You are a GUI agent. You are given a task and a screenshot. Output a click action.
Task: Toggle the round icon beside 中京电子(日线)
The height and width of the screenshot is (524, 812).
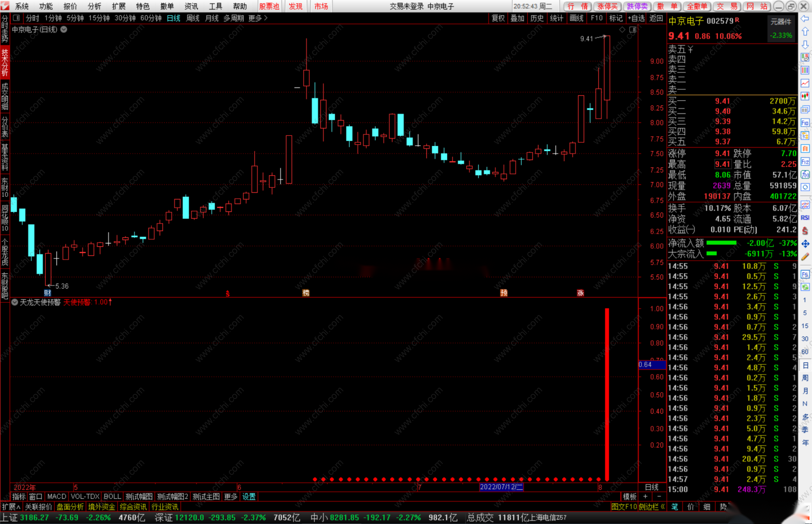pos(64,30)
